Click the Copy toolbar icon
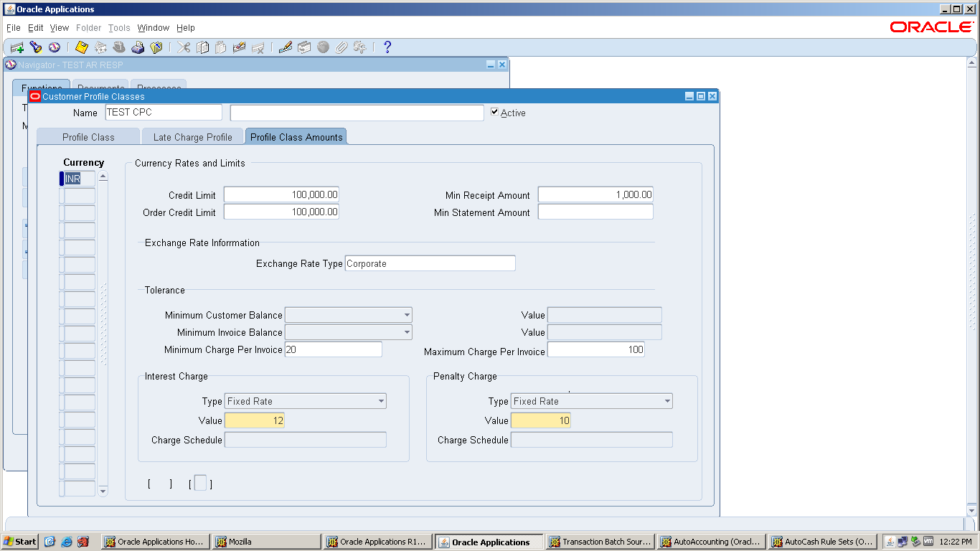 click(202, 47)
